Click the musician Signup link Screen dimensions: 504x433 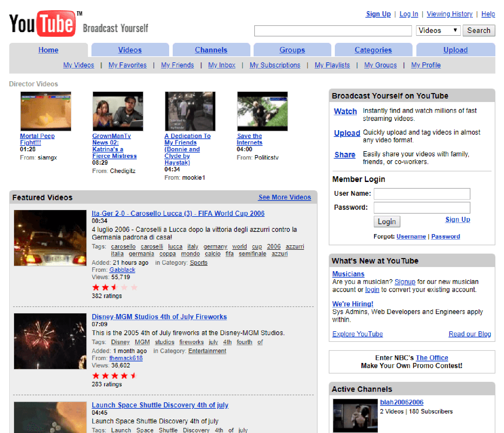coord(405,282)
